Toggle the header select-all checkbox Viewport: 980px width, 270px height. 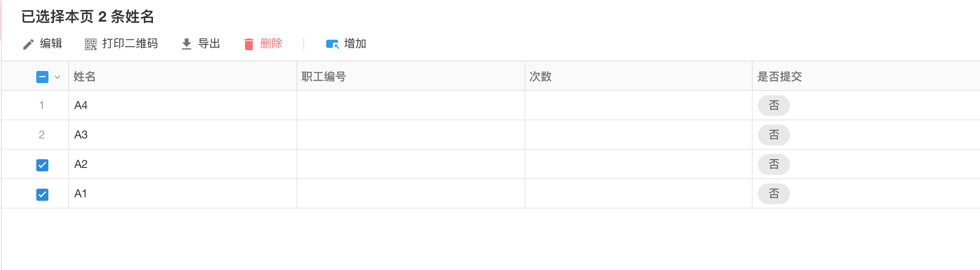(42, 77)
